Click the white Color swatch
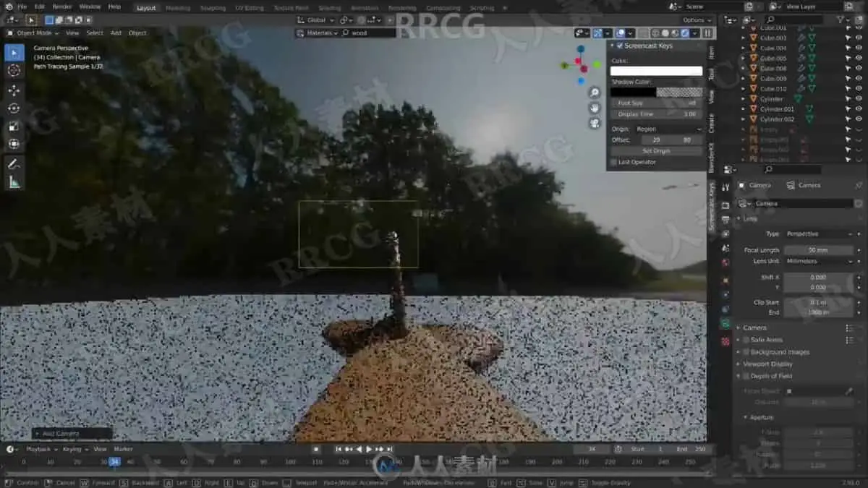This screenshot has width=868, height=488. (x=657, y=71)
